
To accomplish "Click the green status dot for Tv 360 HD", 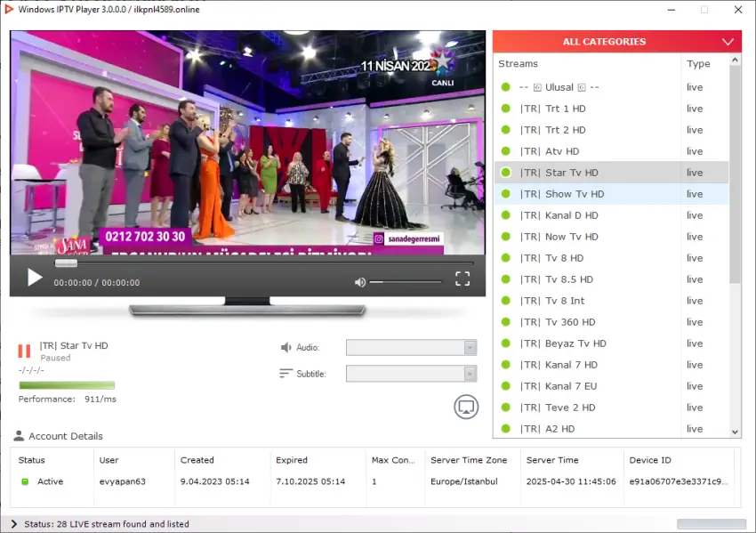I will (506, 322).
